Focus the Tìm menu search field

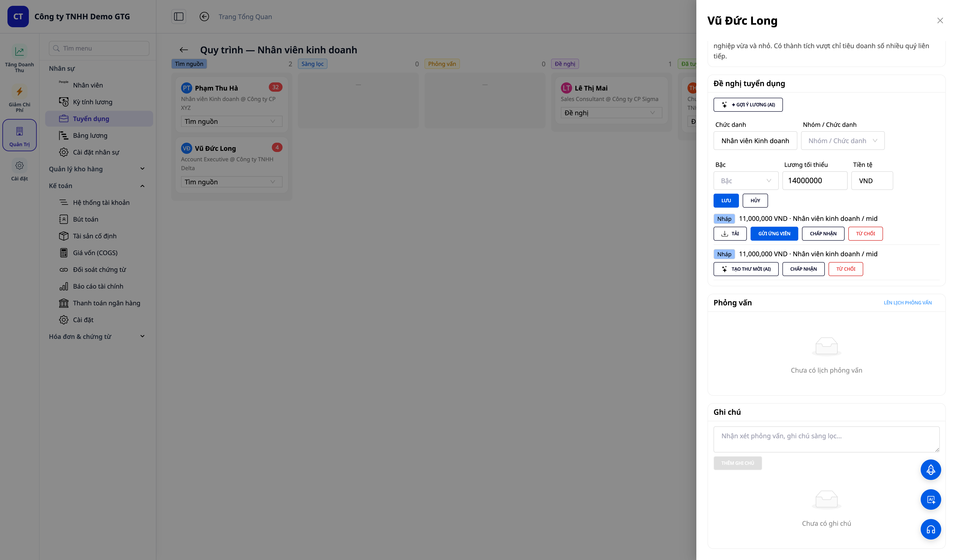coord(99,48)
